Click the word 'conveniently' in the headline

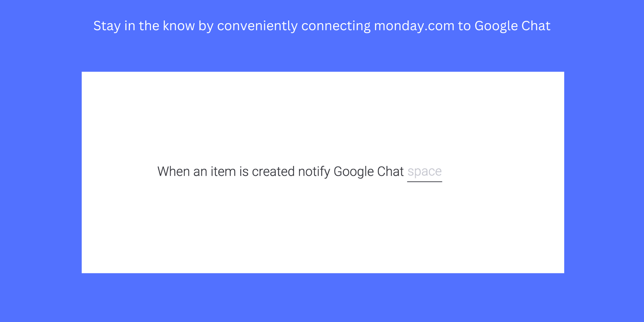tap(258, 26)
